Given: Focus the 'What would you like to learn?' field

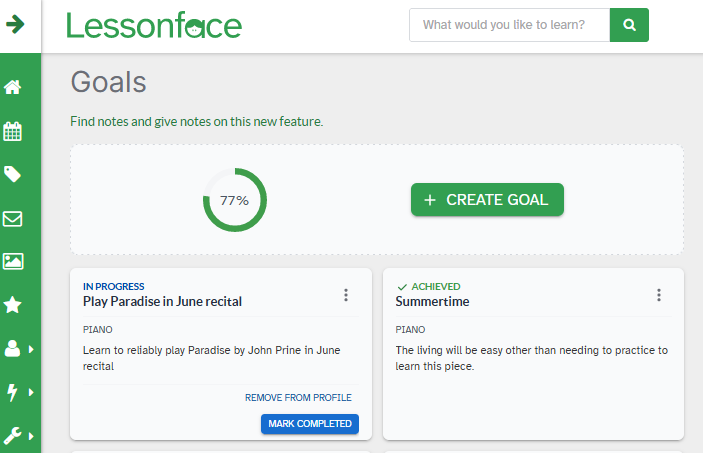Looking at the screenshot, I should 509,25.
